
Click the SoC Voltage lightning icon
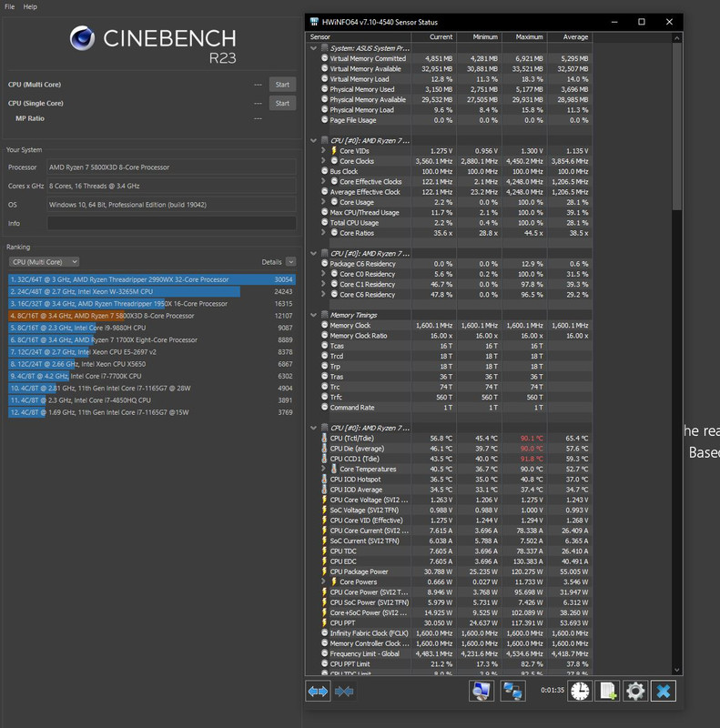pos(324,510)
